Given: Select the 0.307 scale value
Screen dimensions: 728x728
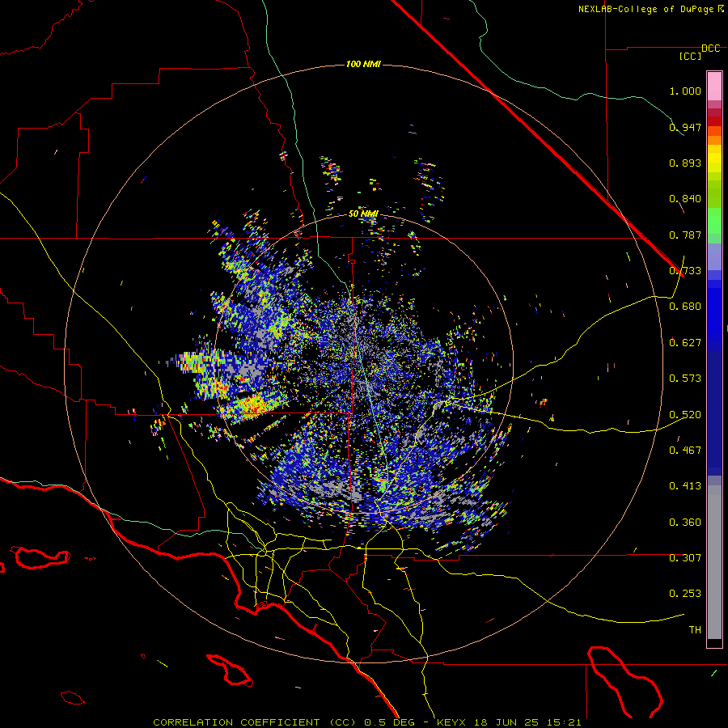Looking at the screenshot, I should pos(685,557).
